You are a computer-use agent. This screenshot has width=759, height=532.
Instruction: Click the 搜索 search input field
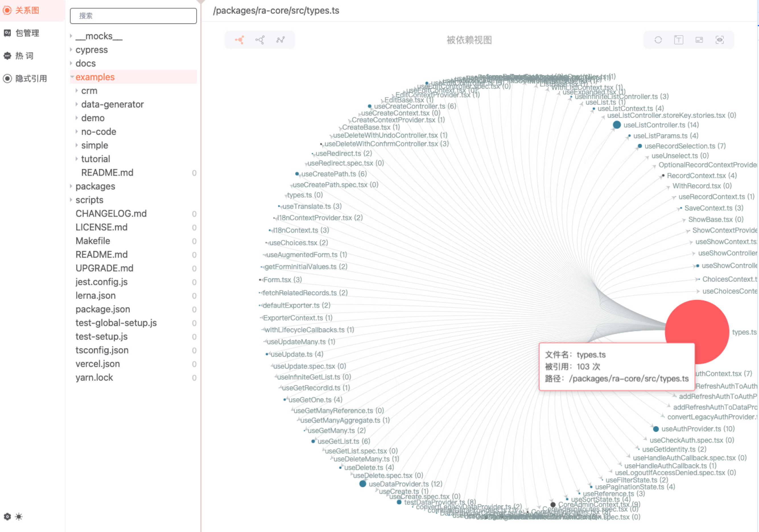pyautogui.click(x=133, y=16)
